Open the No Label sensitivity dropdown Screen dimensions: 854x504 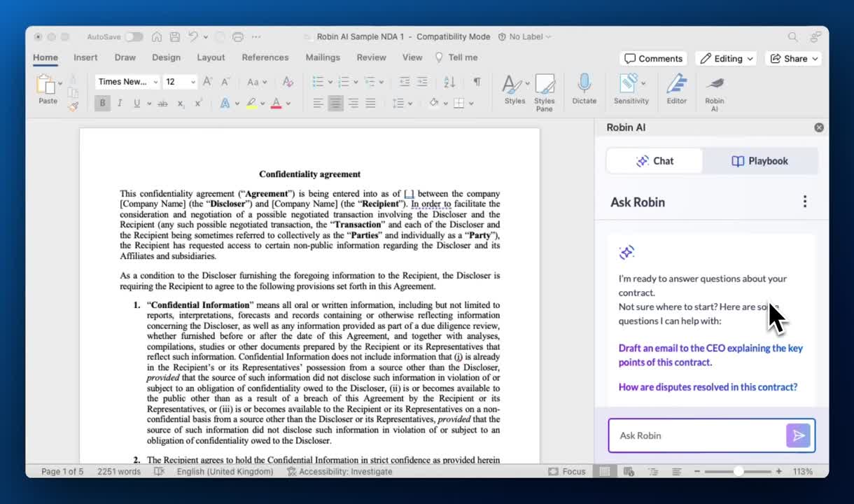524,36
